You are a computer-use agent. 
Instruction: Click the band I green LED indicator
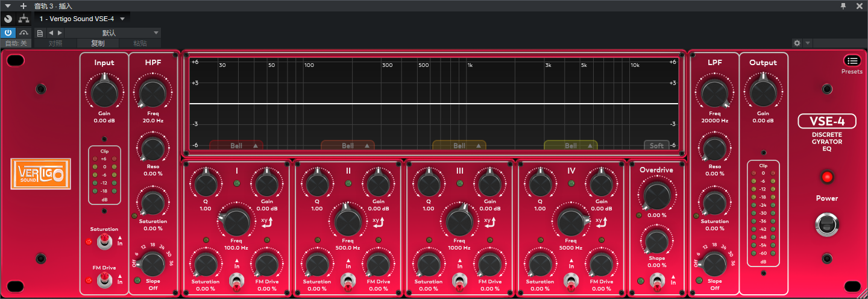[x=237, y=183]
